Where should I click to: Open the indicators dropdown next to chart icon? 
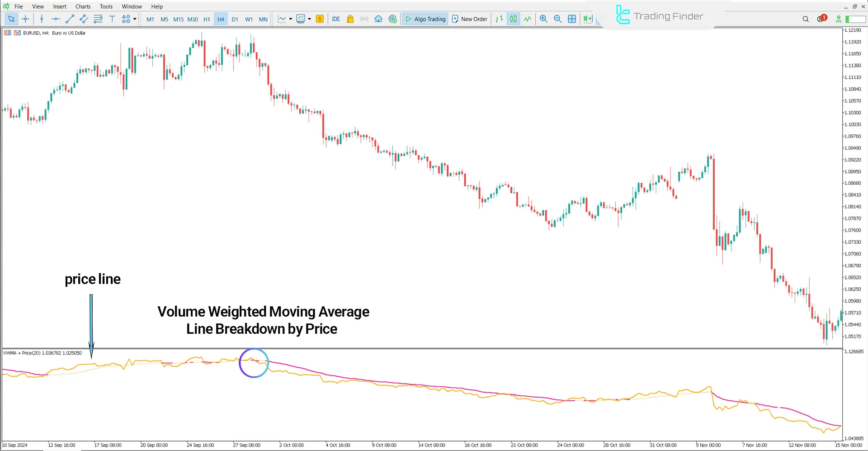coord(310,19)
